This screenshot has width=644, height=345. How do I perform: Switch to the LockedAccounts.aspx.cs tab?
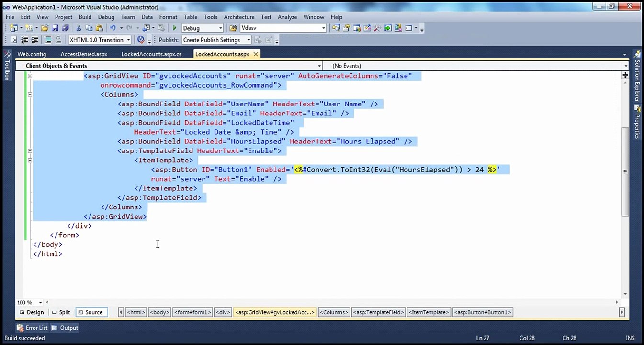pos(151,54)
